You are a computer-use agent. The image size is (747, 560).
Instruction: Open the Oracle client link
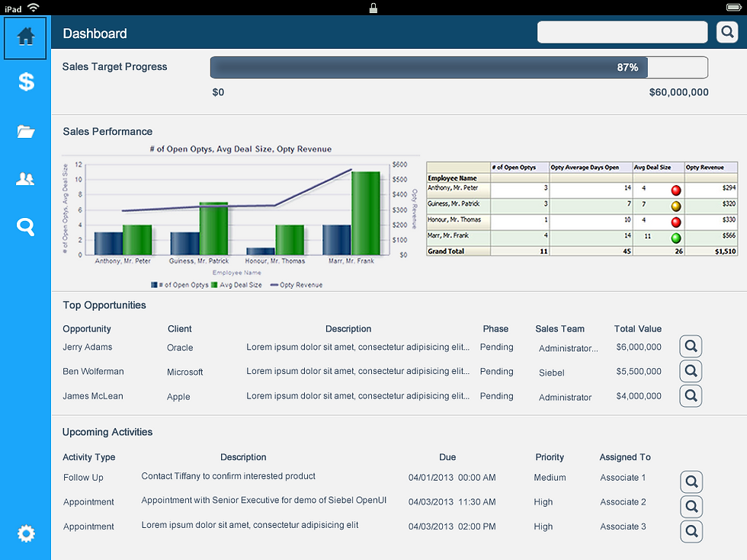pyautogui.click(x=180, y=347)
